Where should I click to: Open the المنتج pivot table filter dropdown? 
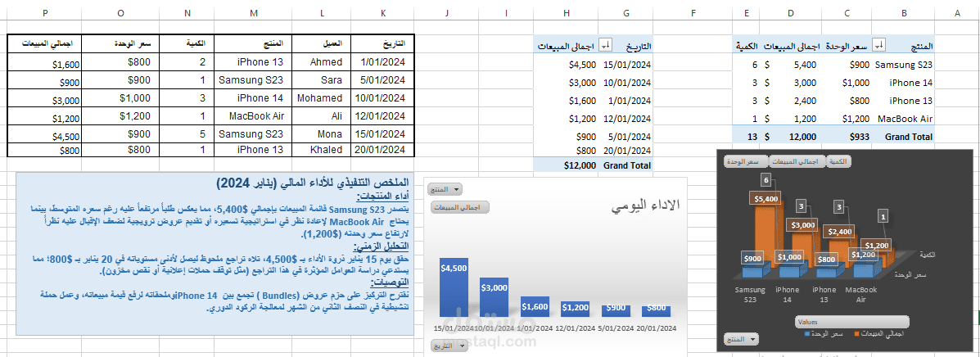pyautogui.click(x=878, y=45)
